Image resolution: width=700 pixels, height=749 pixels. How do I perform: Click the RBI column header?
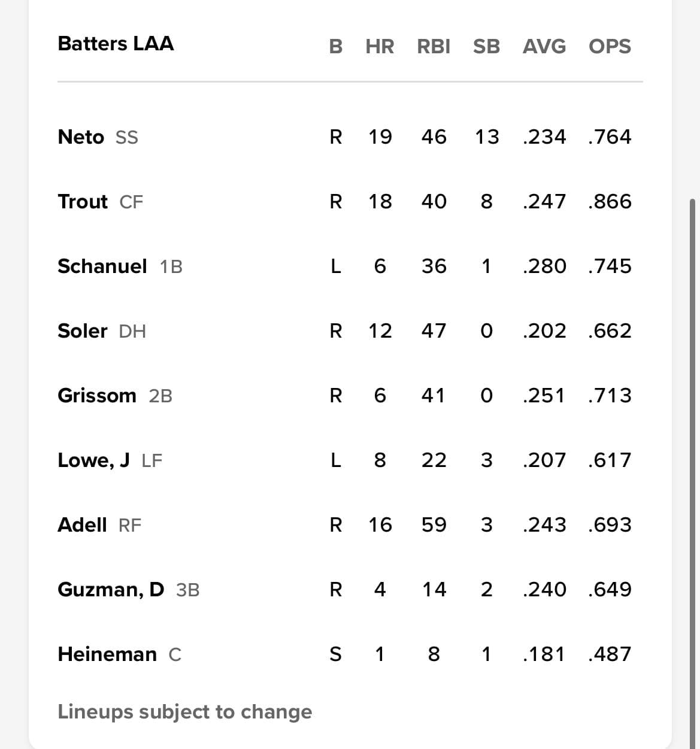[434, 47]
